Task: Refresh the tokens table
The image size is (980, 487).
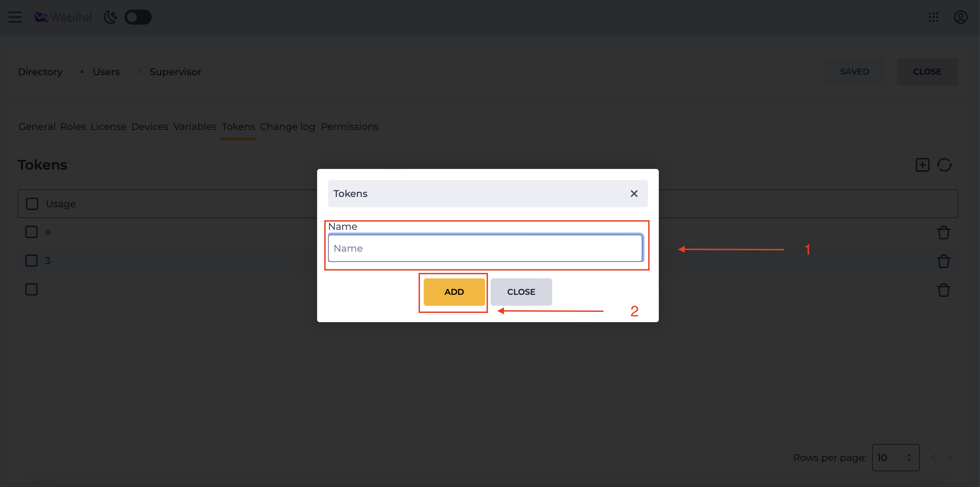Action: [x=944, y=165]
